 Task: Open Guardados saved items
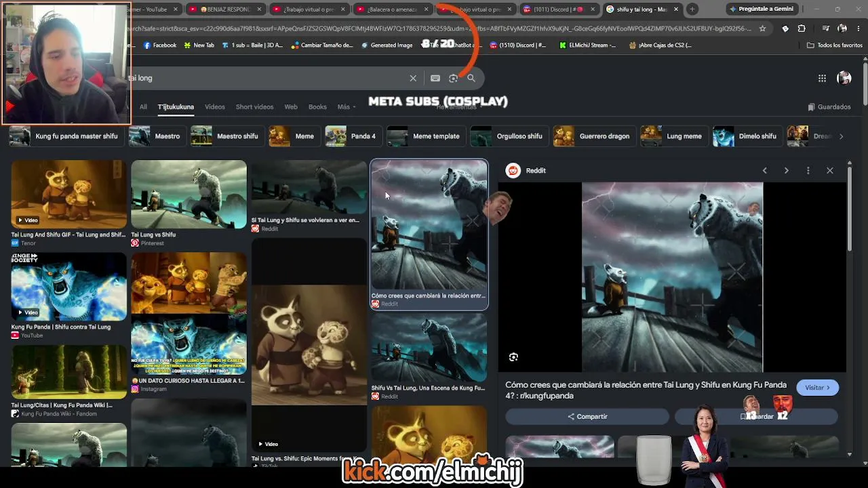(829, 107)
